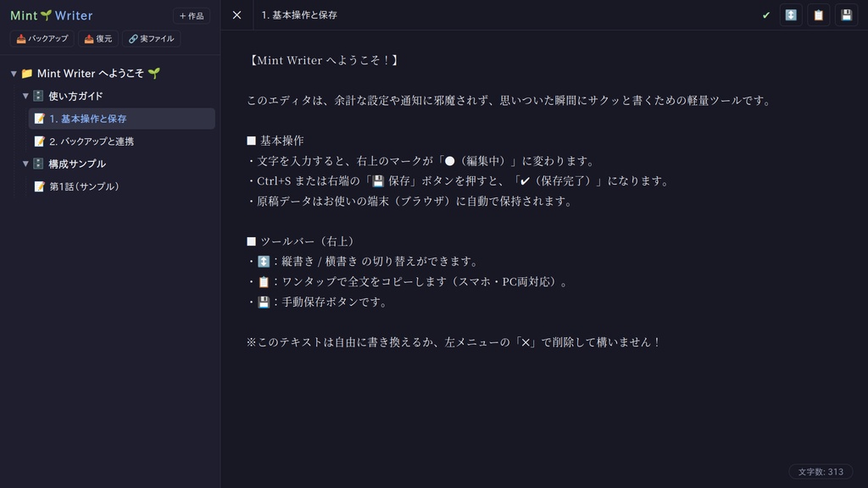Add a new work with +作品
Image resolution: width=868 pixels, height=488 pixels.
tap(192, 16)
